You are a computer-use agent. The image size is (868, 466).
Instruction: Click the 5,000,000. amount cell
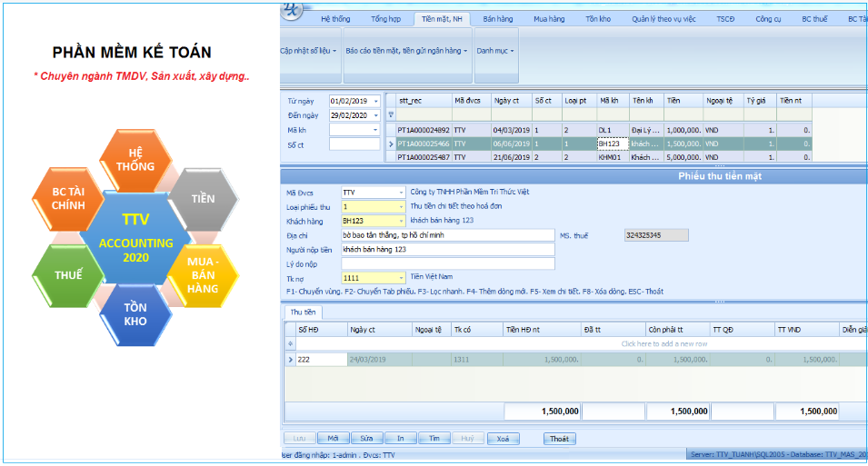click(x=683, y=157)
